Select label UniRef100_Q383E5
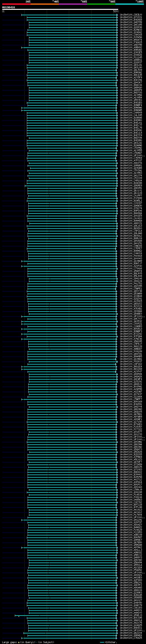146x644 pixels. coord(131,53)
